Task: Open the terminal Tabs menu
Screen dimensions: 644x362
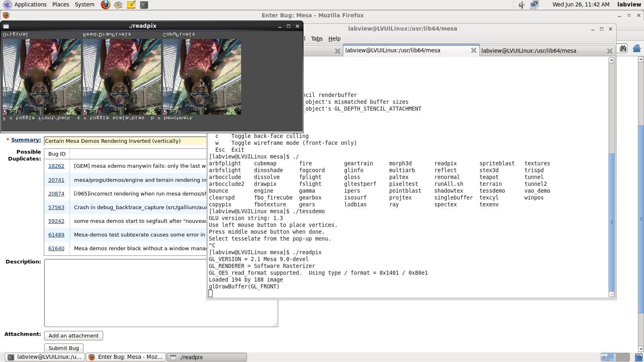Action: [317, 39]
